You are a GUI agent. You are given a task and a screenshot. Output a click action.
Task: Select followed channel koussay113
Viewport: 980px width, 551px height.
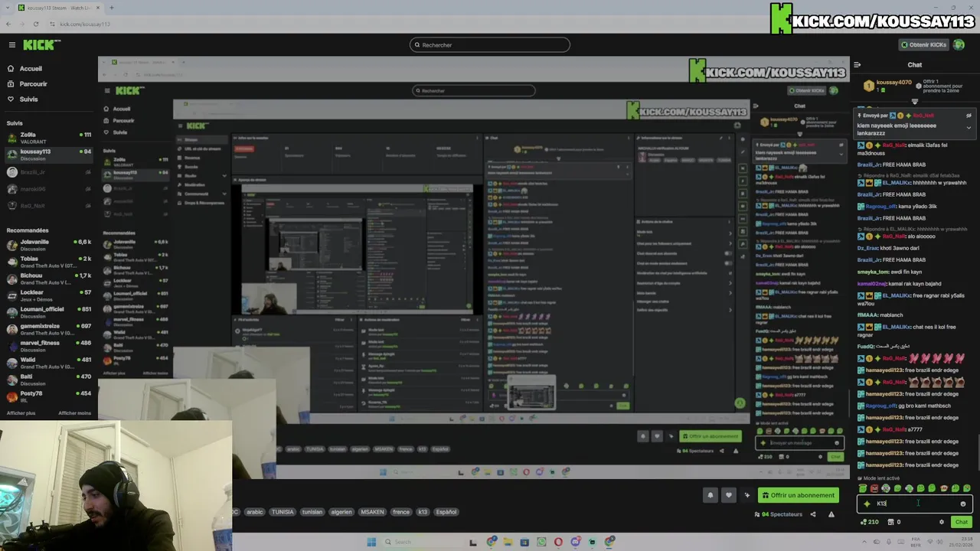click(x=48, y=155)
